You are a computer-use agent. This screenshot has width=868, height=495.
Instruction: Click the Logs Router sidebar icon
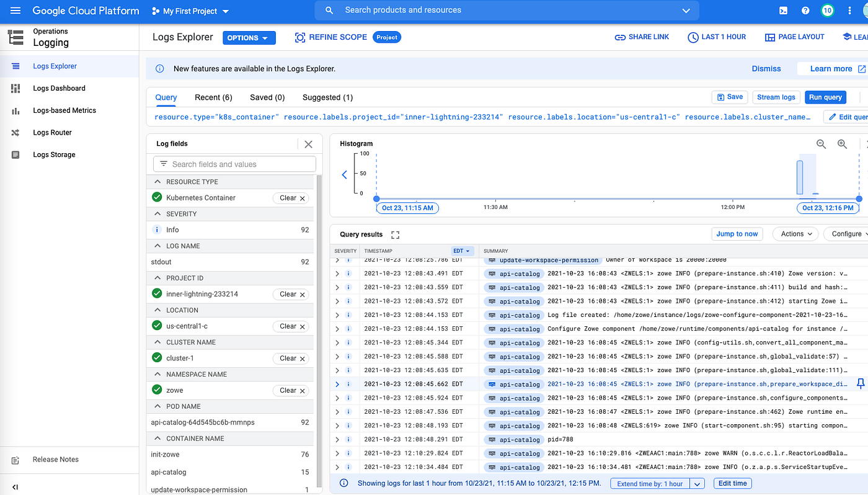click(15, 133)
